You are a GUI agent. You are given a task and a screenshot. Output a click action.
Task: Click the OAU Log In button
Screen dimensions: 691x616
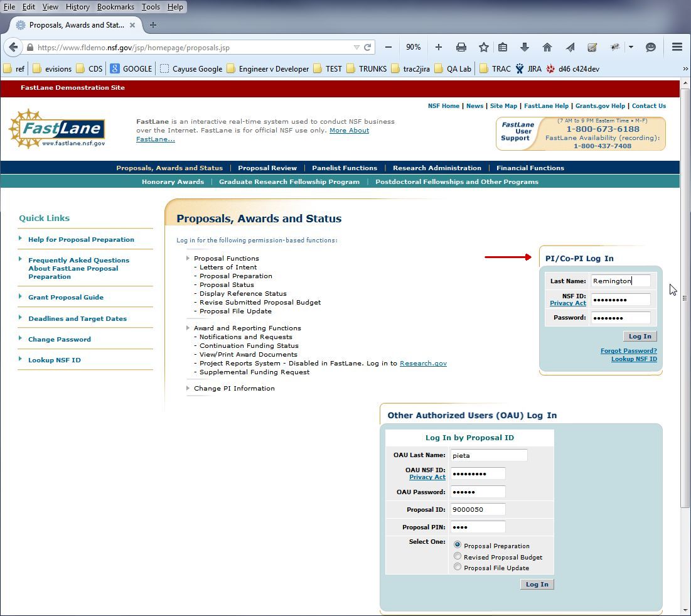[x=537, y=584]
